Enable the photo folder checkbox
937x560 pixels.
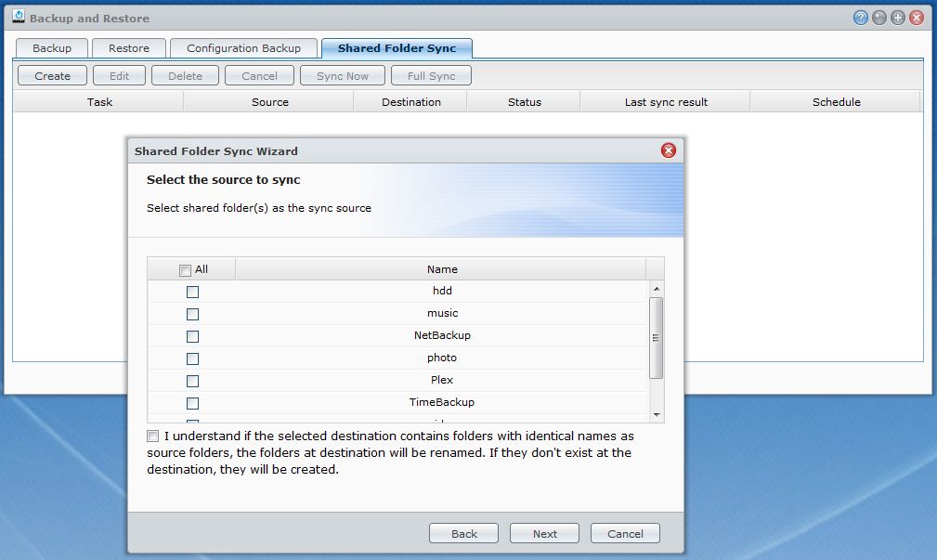pyautogui.click(x=192, y=358)
